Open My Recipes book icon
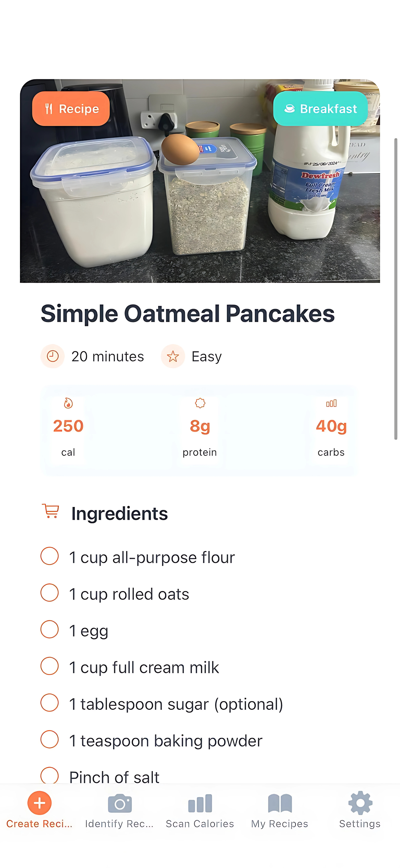 tap(280, 804)
